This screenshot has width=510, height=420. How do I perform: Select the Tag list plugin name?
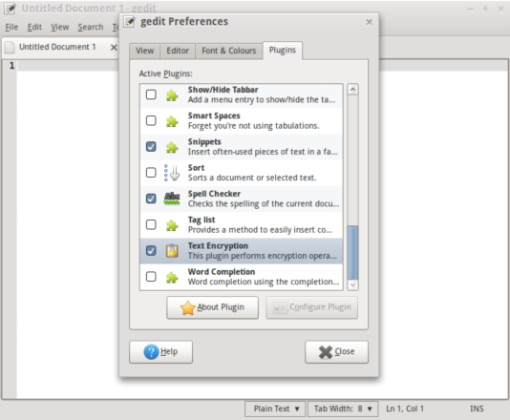[x=202, y=220]
